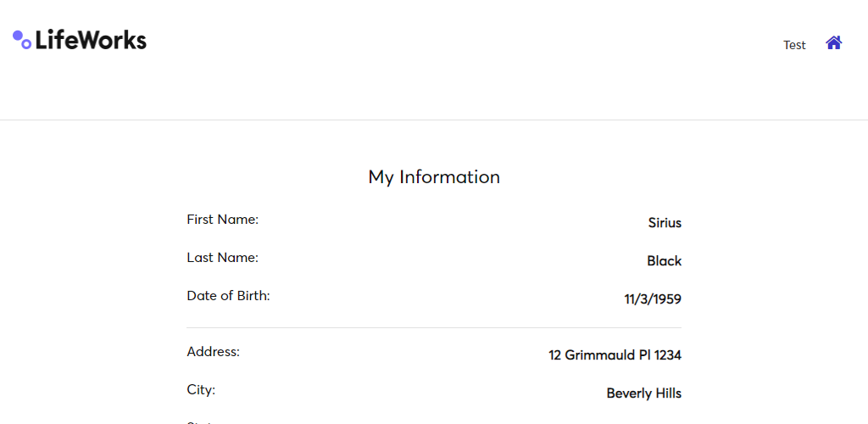
Task: Click the Sirius first name value
Action: [665, 223]
